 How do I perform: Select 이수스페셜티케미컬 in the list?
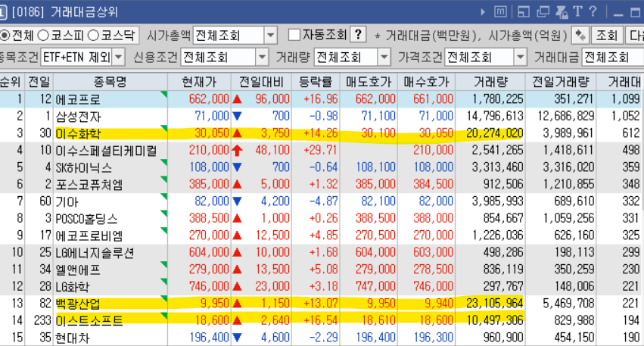[x=107, y=151]
